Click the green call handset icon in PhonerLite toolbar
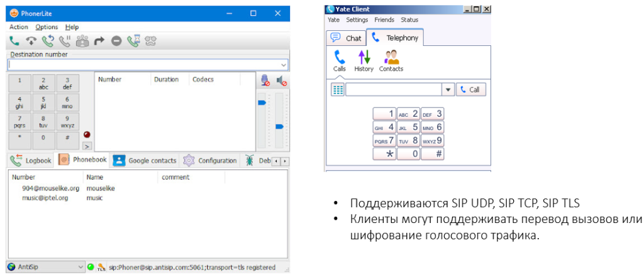The height and width of the screenshot is (277, 644). [x=14, y=41]
